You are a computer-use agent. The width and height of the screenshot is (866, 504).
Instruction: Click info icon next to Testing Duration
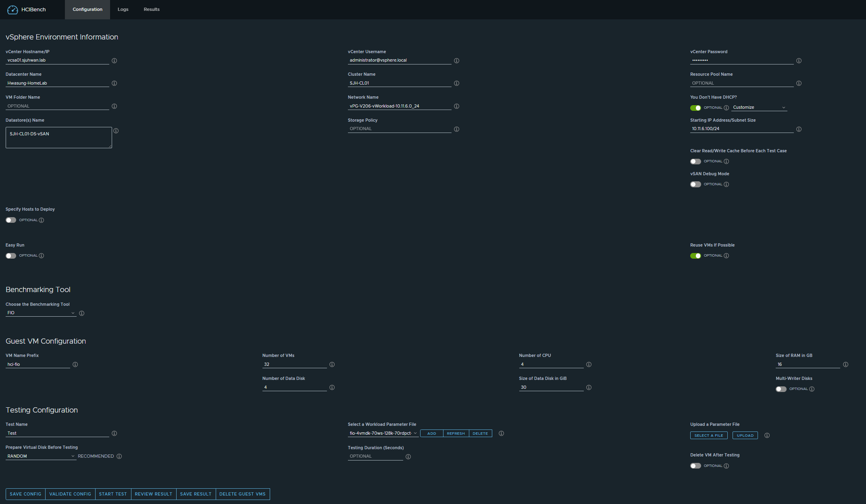point(408,457)
